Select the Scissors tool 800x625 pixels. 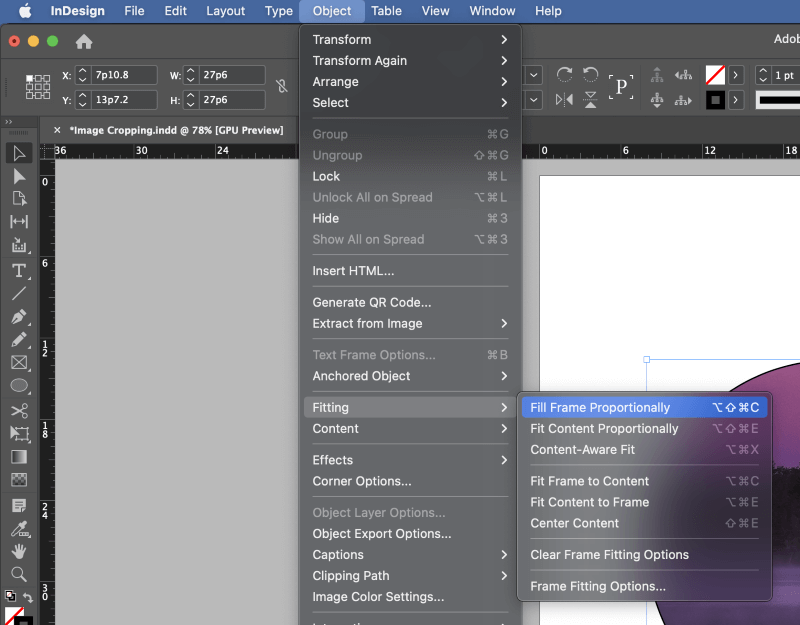click(19, 411)
